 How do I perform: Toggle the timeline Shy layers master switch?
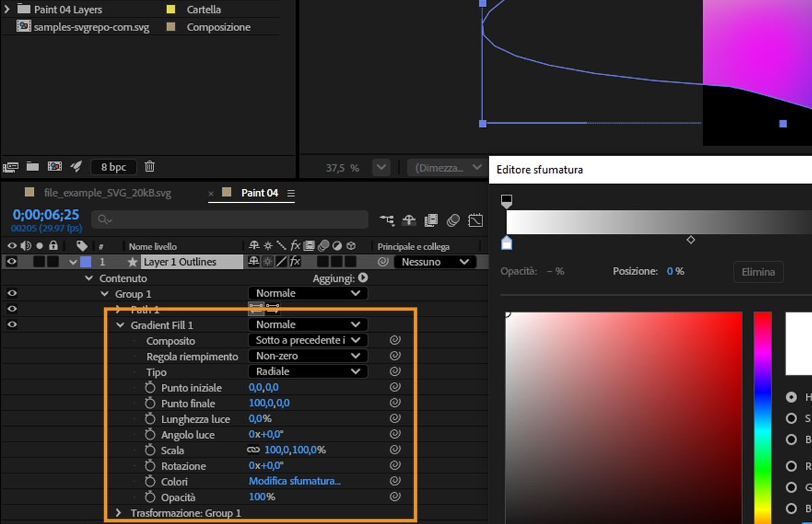[409, 220]
